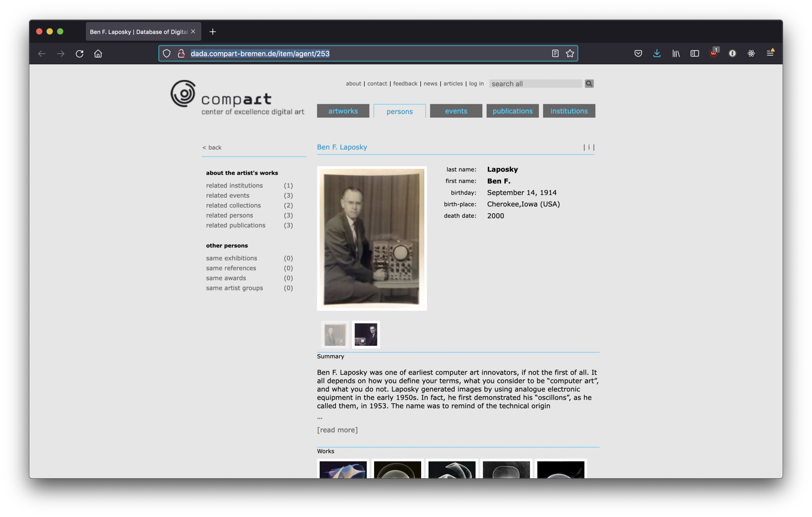This screenshot has height=517, width=812.
Task: Select the second dark portrait thumbnail
Action: coord(366,334)
